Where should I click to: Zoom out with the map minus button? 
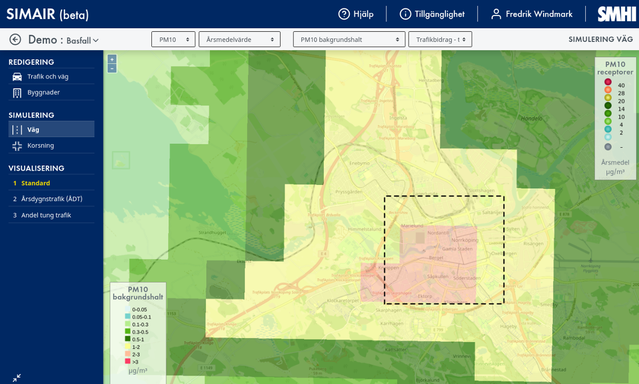pos(112,68)
